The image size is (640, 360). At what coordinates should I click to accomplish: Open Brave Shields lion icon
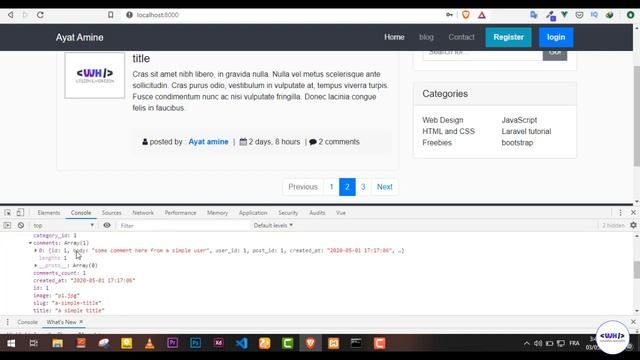pyautogui.click(x=466, y=15)
